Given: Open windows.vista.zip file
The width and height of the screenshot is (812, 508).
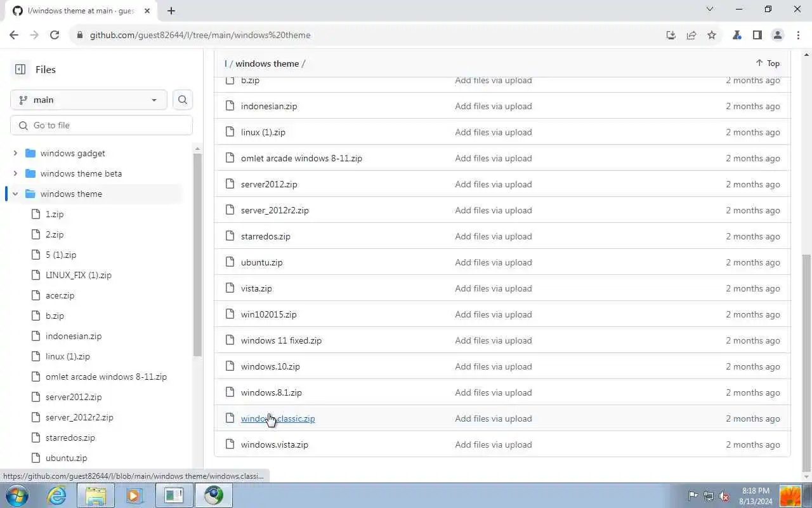Looking at the screenshot, I should coord(275,444).
